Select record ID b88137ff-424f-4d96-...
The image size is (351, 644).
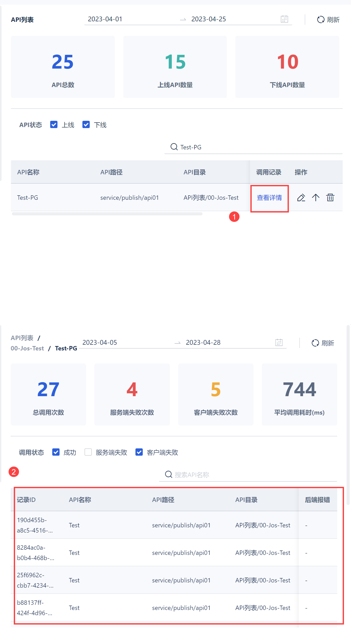tap(35, 608)
